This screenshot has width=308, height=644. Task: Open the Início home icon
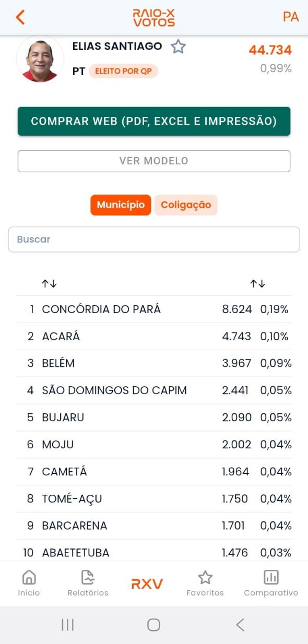(x=29, y=577)
